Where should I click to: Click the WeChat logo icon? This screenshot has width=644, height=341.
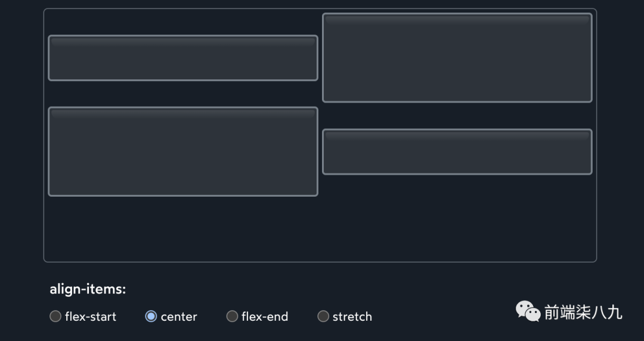tap(528, 311)
